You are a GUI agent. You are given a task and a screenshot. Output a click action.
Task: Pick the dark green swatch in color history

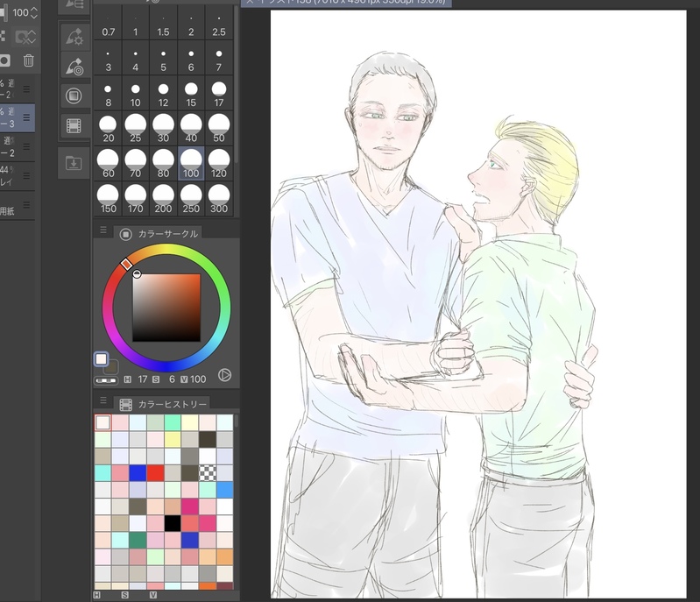point(138,540)
